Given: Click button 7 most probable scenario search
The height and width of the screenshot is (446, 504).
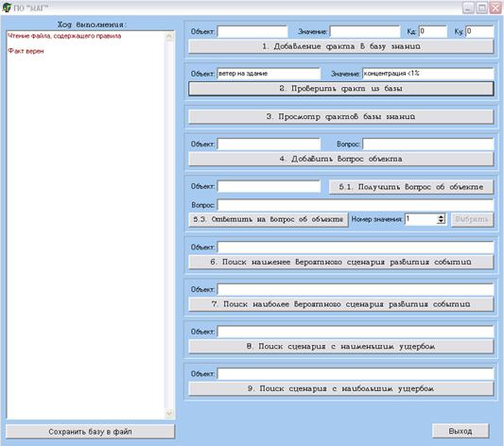Looking at the screenshot, I should point(340,304).
